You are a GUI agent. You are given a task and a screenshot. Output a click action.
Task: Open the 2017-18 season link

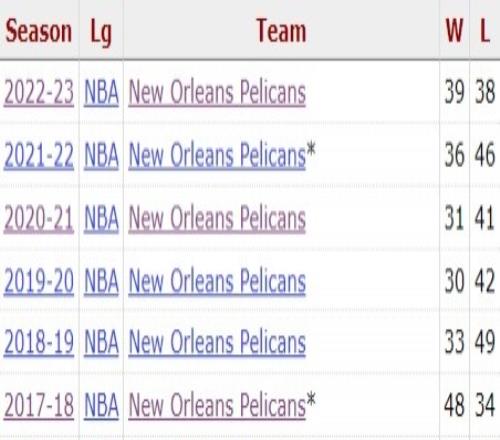pos(39,405)
